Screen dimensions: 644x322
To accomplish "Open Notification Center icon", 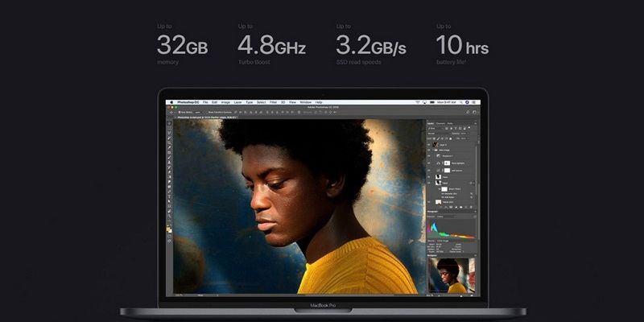I will coord(473,102).
